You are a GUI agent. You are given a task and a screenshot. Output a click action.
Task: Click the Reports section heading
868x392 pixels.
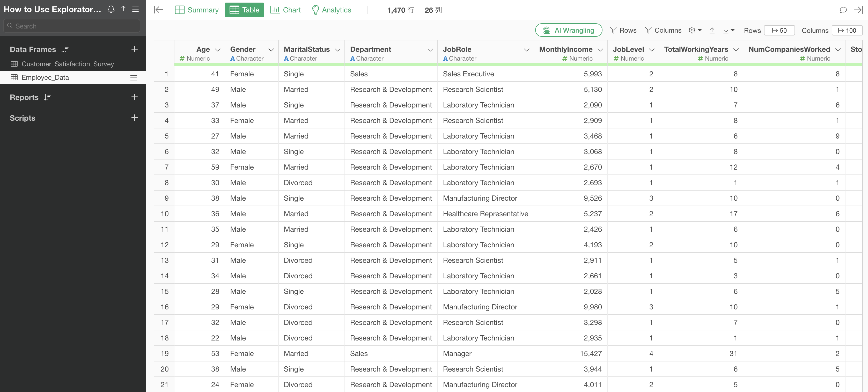24,97
